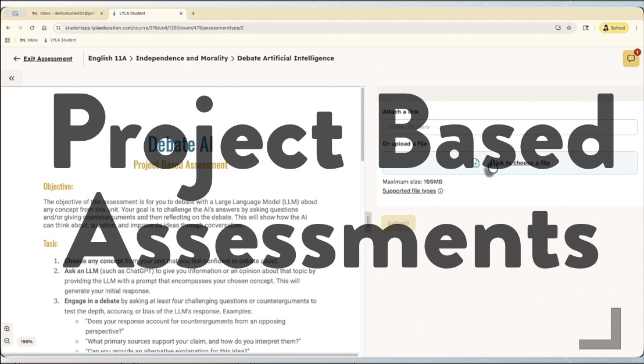
Task: Click the Attach a link label
Action: 400,112
